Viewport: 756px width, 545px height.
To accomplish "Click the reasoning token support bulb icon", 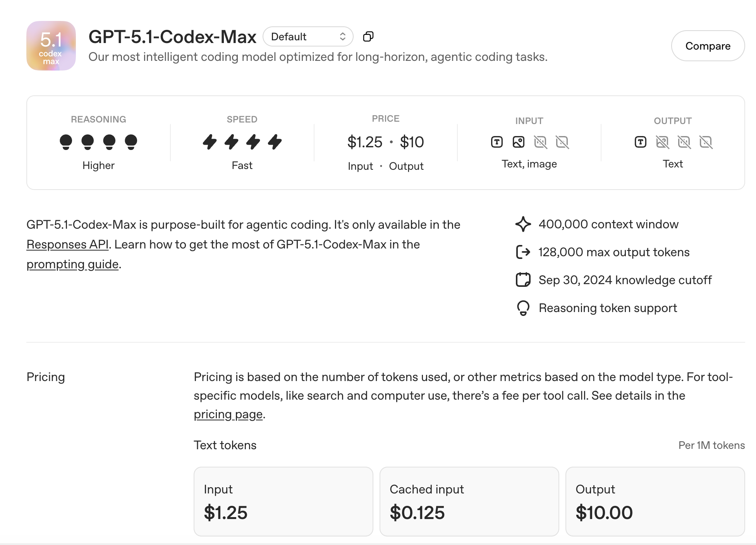I will (x=523, y=308).
